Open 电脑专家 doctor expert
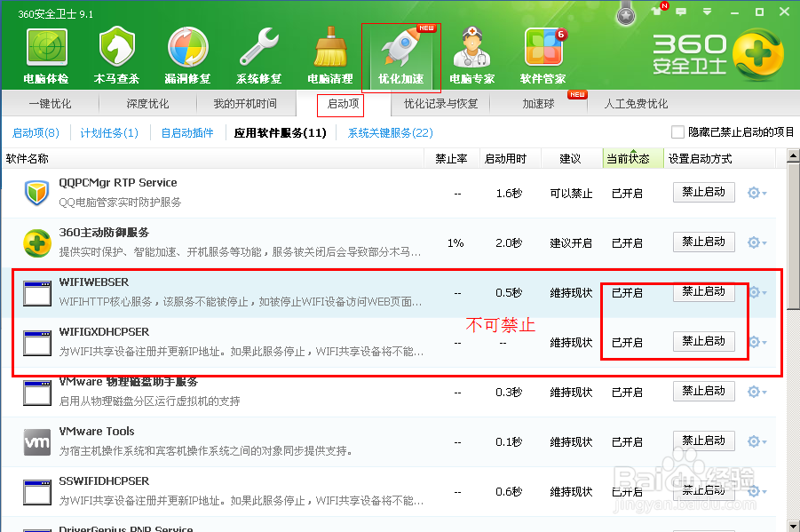Viewport: 800px width, 532px height. click(x=472, y=56)
